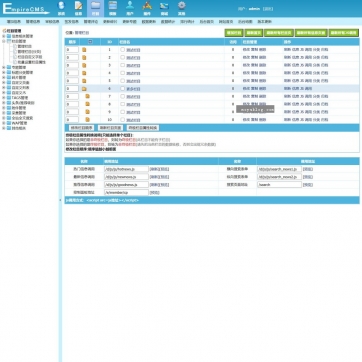Screen dimensions: 362x362
Task: Click the open folder icon in row ID 6
Action: pos(84,89)
